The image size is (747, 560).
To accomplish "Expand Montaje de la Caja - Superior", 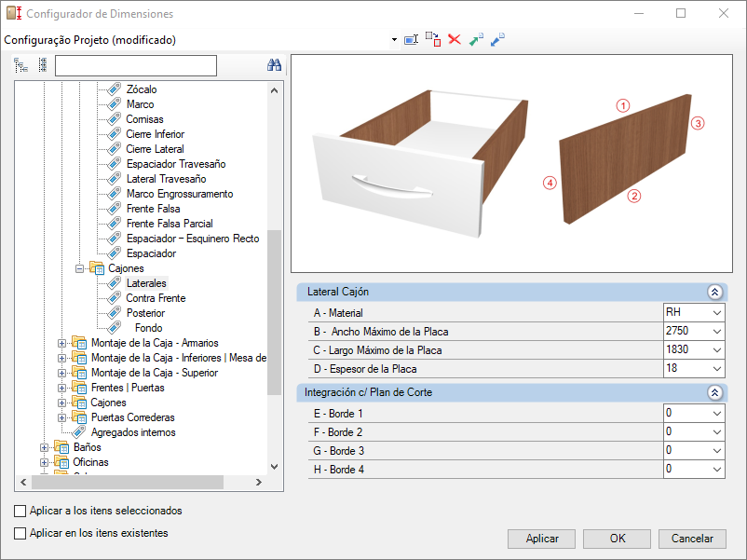I will [x=61, y=373].
